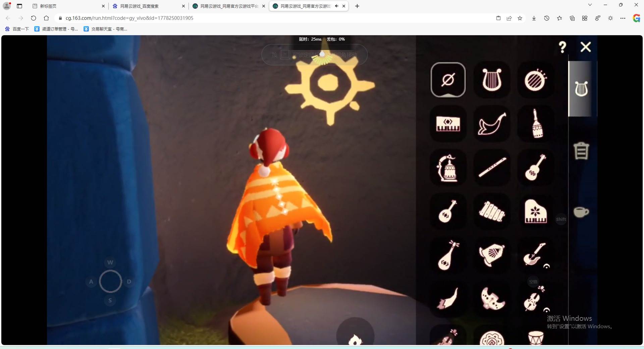
Task: Choose the ocarina instrument
Action: point(492,299)
